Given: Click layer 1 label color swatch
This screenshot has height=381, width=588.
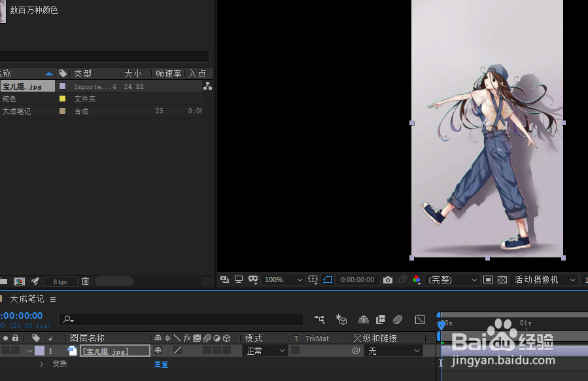Looking at the screenshot, I should 39,351.
